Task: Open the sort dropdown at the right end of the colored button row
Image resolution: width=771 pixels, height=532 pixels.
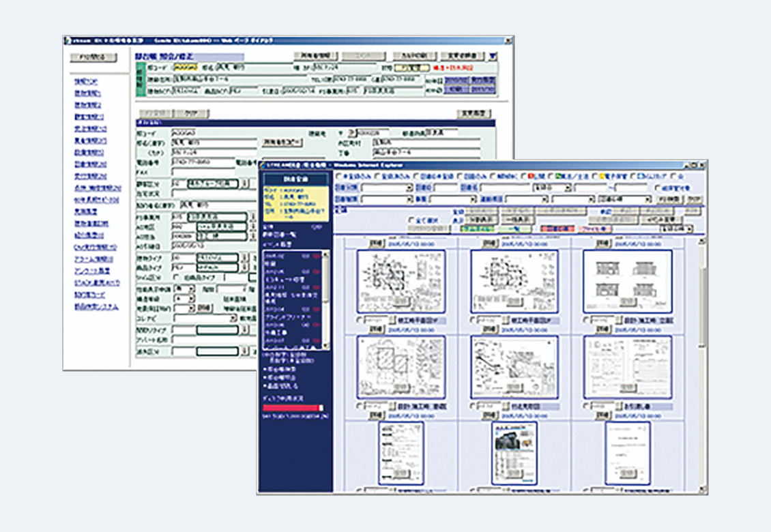Action: (676, 228)
